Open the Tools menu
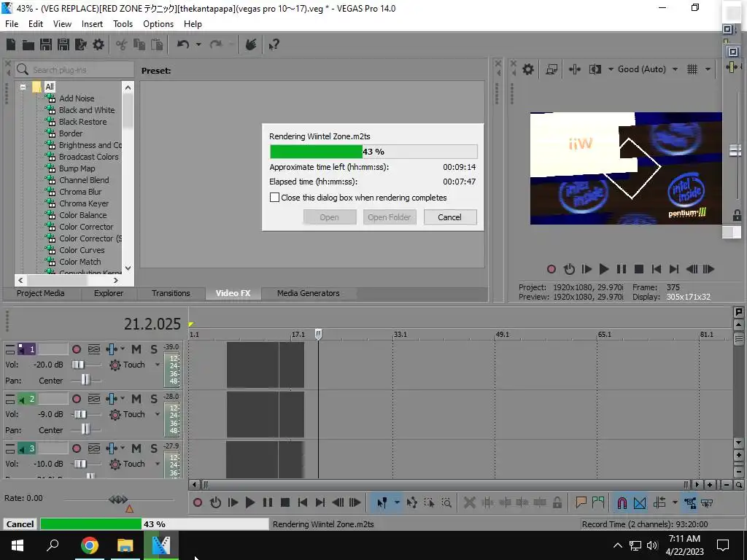 [x=123, y=24]
